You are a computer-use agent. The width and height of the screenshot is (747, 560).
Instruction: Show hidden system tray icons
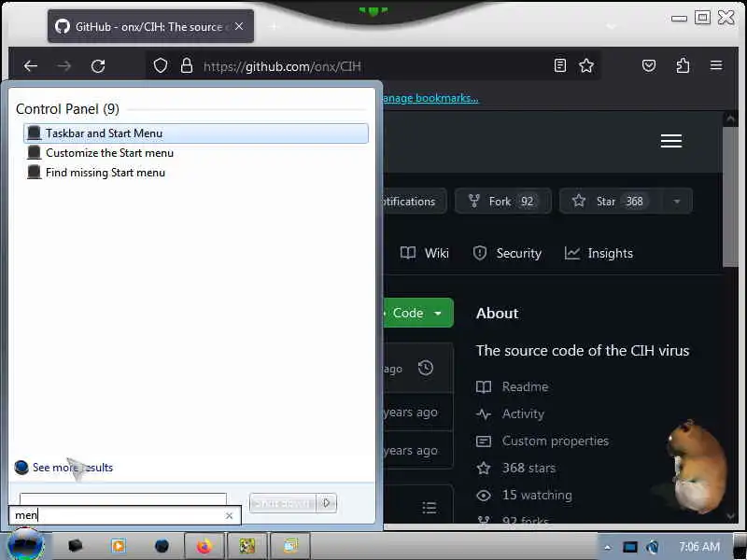point(607,547)
